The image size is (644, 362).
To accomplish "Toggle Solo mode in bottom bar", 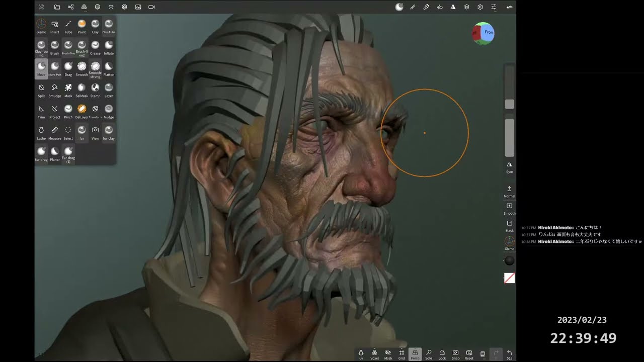I will (x=429, y=355).
